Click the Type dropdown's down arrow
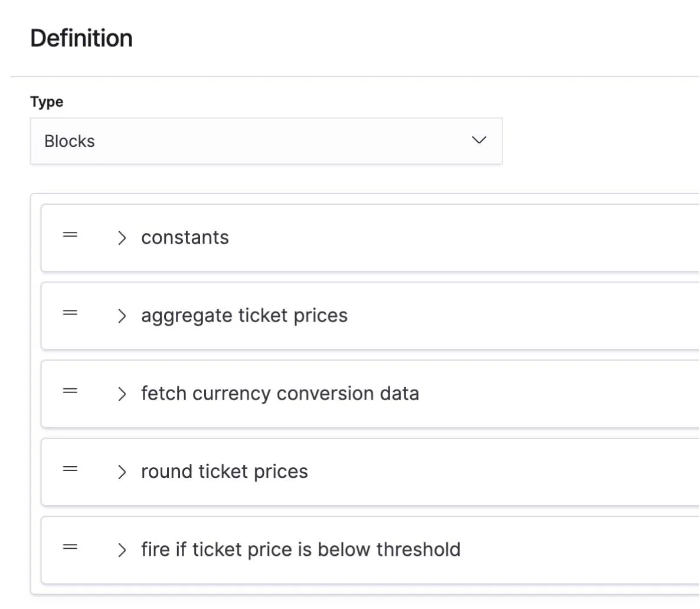The height and width of the screenshot is (609, 700). (479, 140)
